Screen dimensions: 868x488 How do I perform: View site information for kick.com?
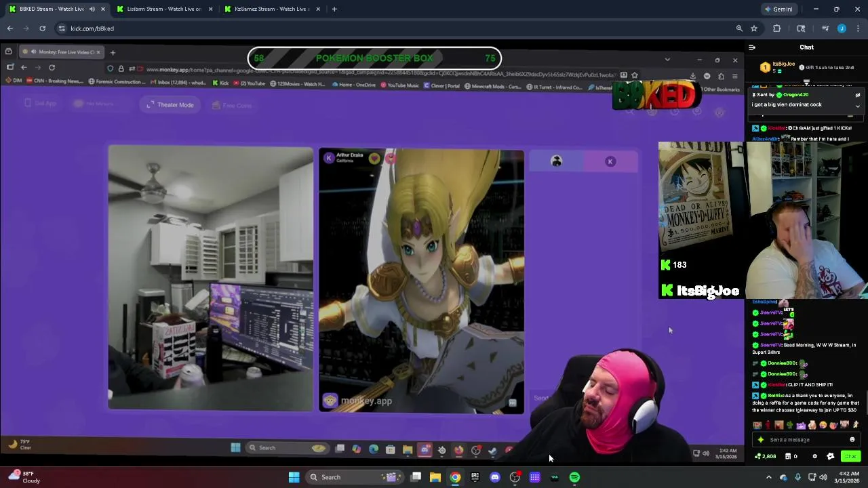(62, 28)
